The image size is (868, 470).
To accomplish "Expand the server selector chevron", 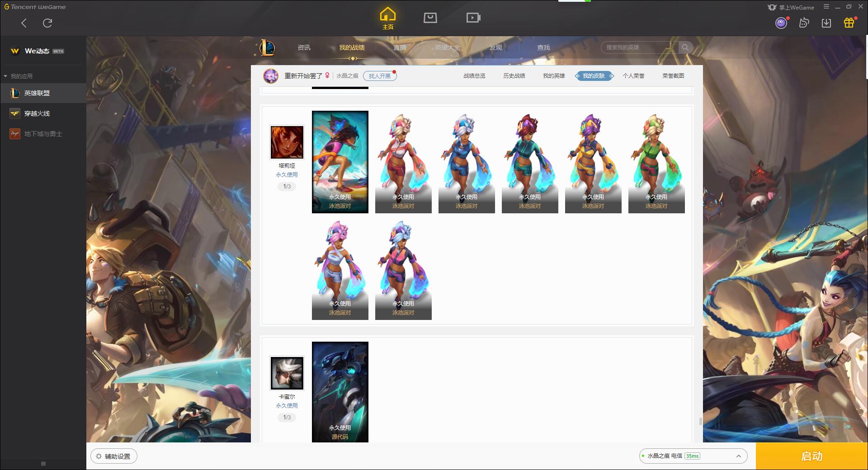I will coord(739,456).
